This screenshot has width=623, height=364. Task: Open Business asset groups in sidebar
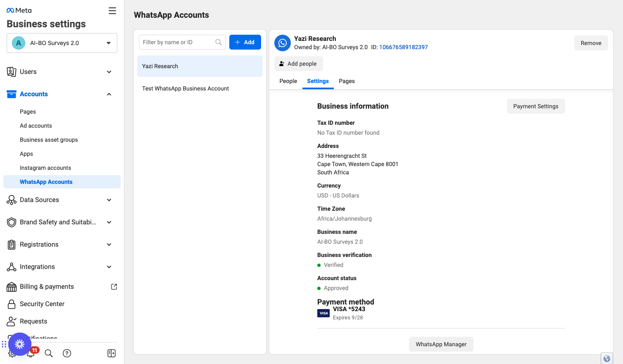(49, 140)
